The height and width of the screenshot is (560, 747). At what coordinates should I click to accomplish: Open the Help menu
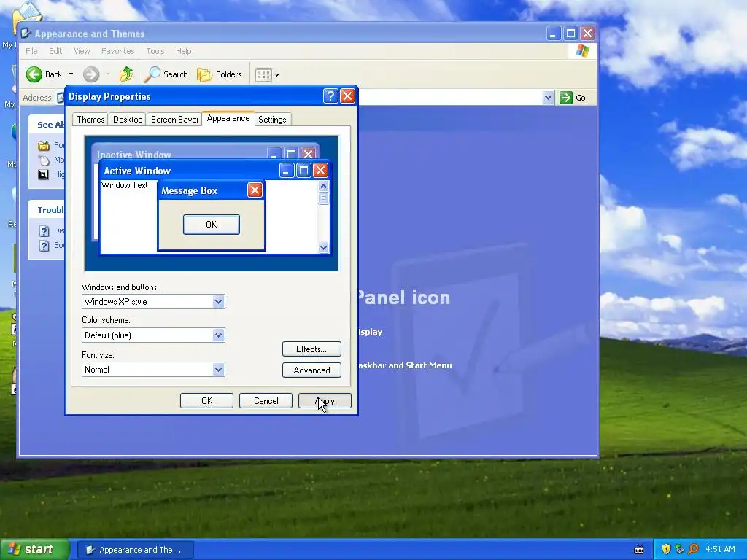click(x=183, y=51)
